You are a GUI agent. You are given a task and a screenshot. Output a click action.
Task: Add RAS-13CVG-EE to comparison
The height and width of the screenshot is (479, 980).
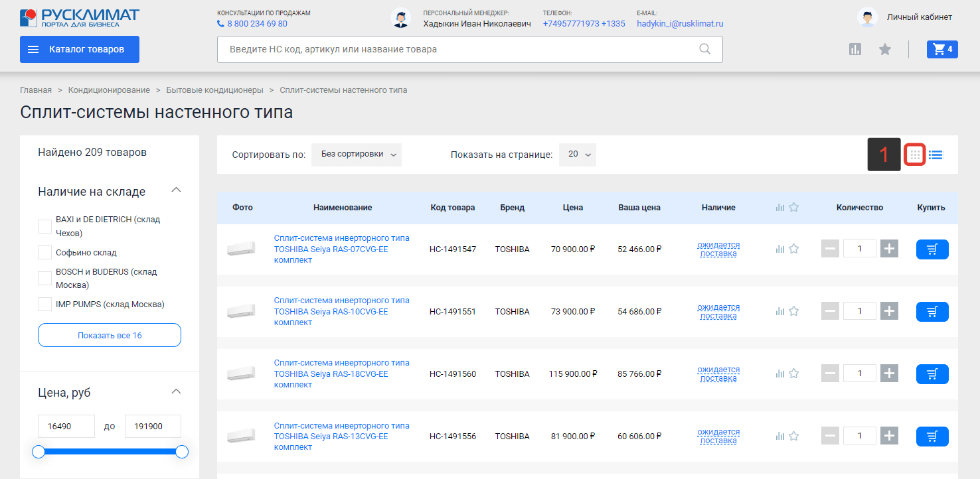[x=780, y=436]
